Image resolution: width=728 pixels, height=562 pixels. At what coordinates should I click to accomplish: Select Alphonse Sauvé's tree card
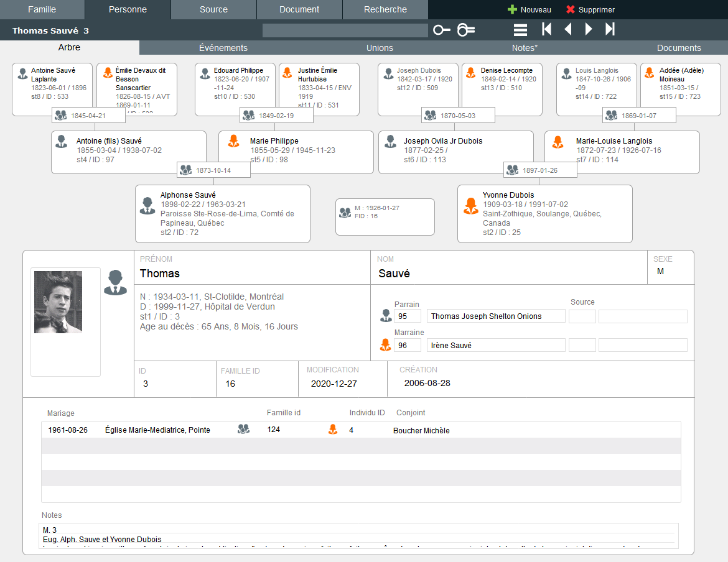(222, 213)
